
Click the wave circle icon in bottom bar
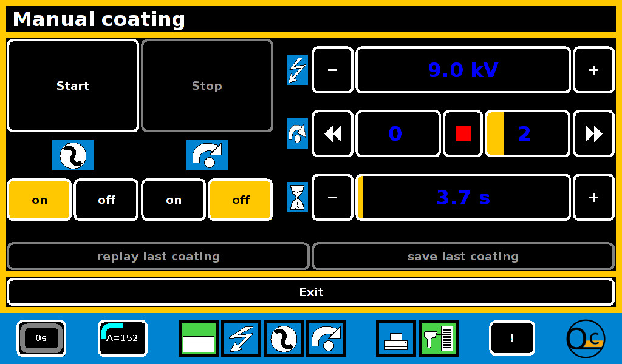284,339
